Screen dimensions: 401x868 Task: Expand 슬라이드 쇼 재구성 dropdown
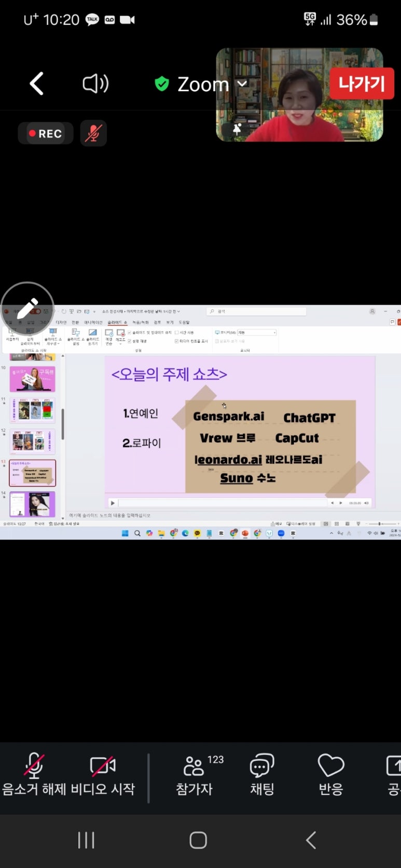[x=52, y=336]
